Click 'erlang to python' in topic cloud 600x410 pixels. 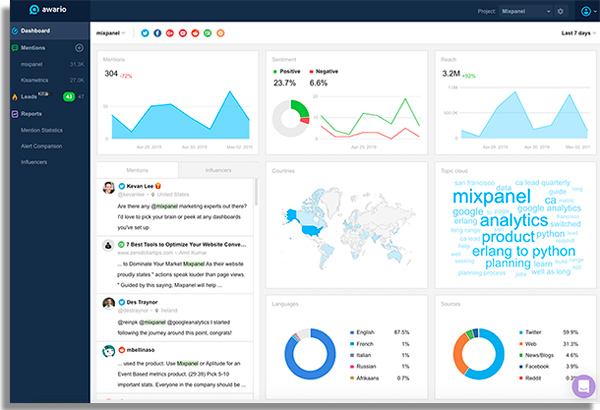pyautogui.click(x=523, y=251)
